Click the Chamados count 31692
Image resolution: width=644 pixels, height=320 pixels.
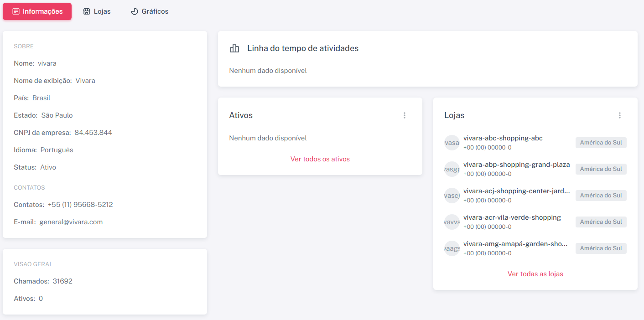pos(62,281)
